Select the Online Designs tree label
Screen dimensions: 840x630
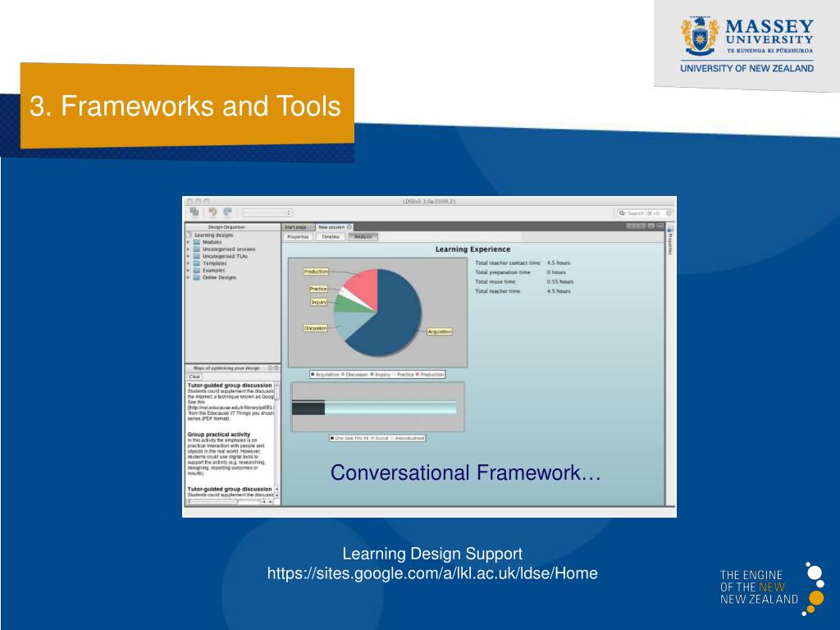pos(219,277)
